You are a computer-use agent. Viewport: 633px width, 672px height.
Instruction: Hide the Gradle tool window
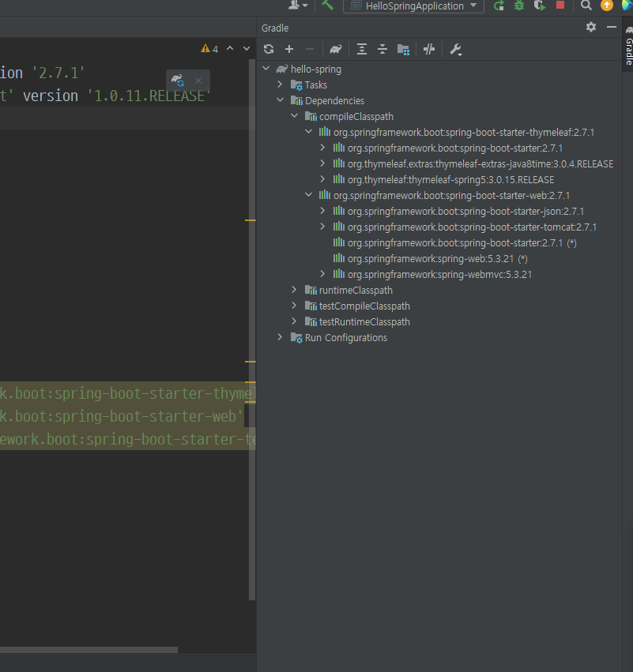[612, 27]
